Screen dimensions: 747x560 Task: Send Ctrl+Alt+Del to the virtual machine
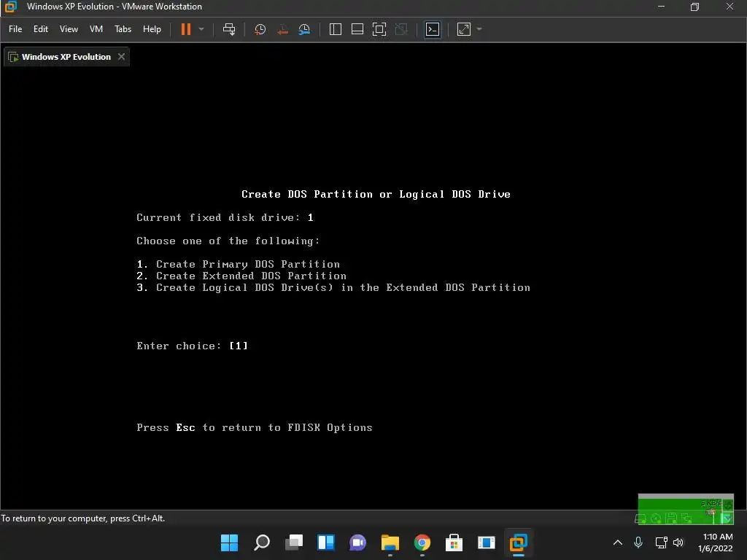[229, 29]
